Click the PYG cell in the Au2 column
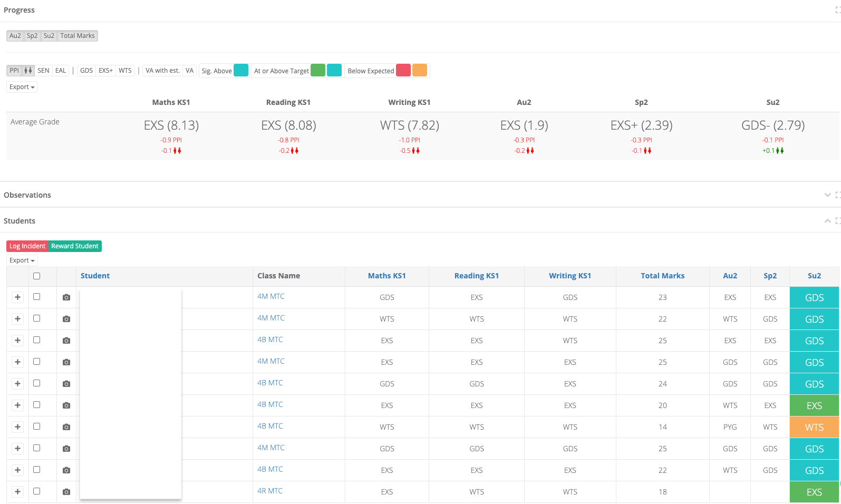The width and height of the screenshot is (841, 504). [730, 427]
